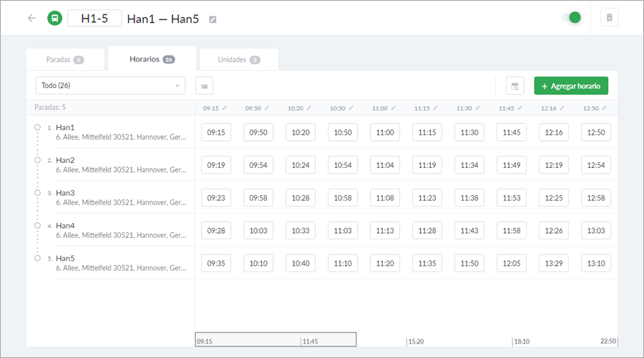Select the Han5 stop circle marker
The width and height of the screenshot is (644, 358).
click(37, 258)
